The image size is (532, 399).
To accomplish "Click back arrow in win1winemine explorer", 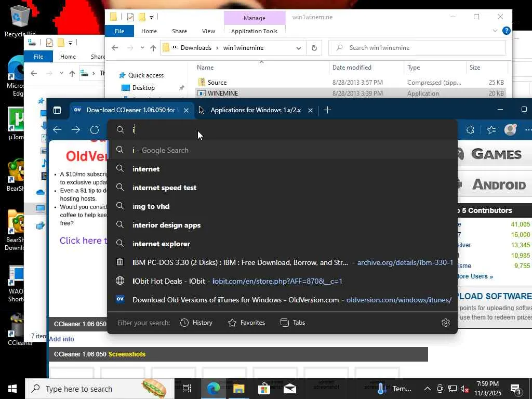I will (115, 48).
